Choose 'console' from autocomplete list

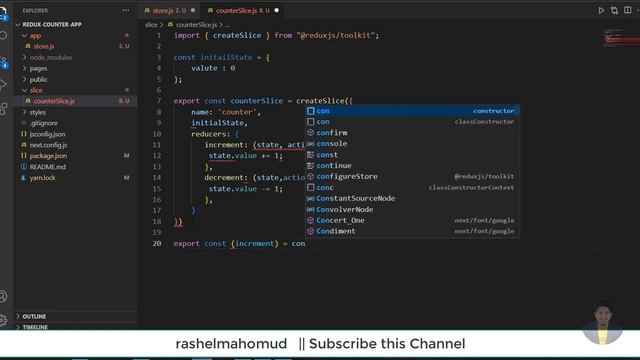click(x=412, y=144)
